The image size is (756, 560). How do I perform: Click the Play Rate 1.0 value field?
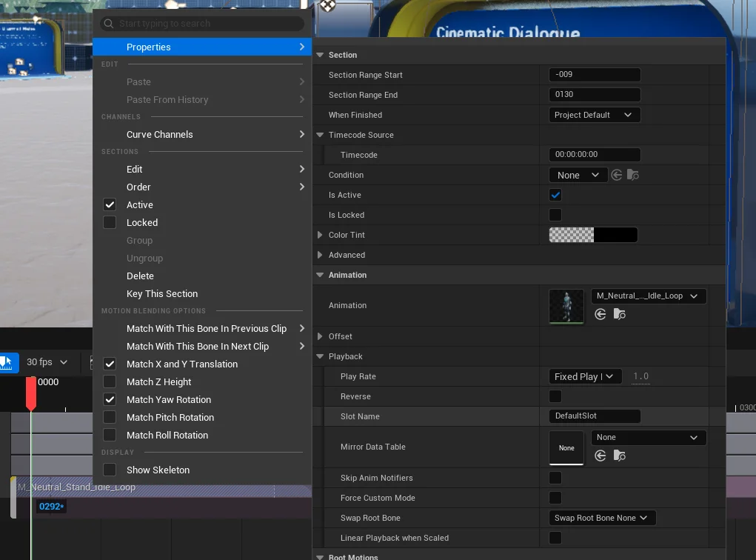640,376
